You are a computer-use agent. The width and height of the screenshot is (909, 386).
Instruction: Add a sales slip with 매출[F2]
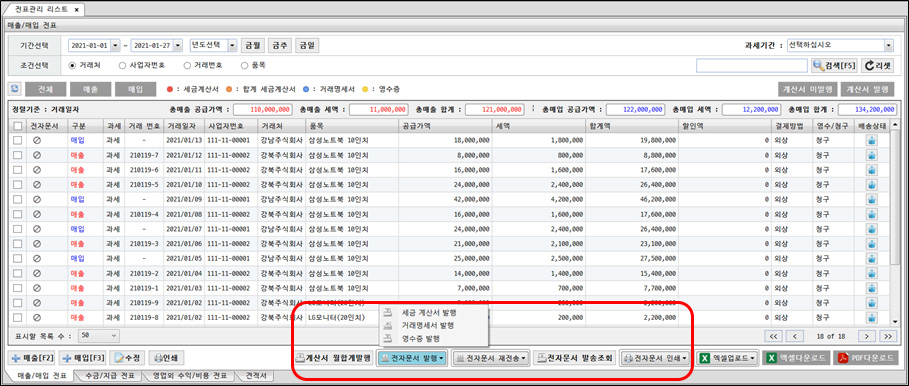(x=32, y=358)
